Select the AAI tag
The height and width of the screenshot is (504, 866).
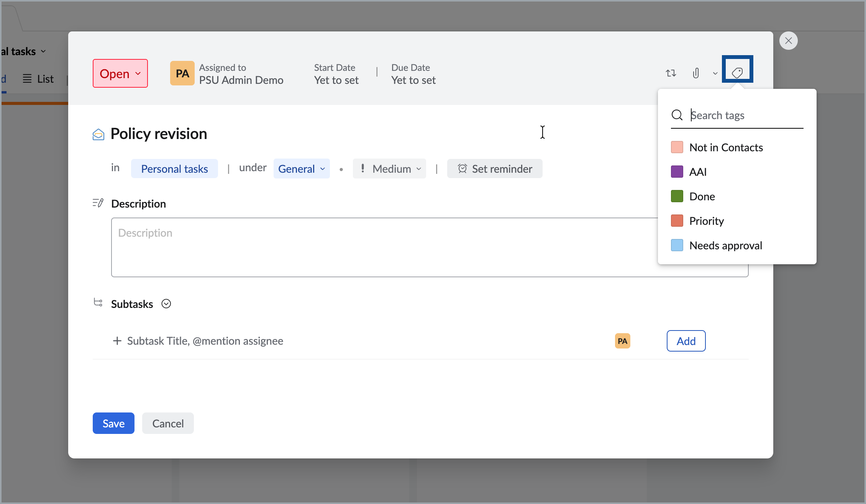click(x=737, y=172)
